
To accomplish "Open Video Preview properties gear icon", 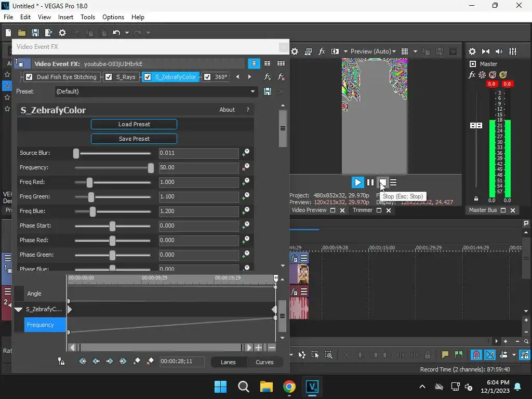I will coord(295,51).
